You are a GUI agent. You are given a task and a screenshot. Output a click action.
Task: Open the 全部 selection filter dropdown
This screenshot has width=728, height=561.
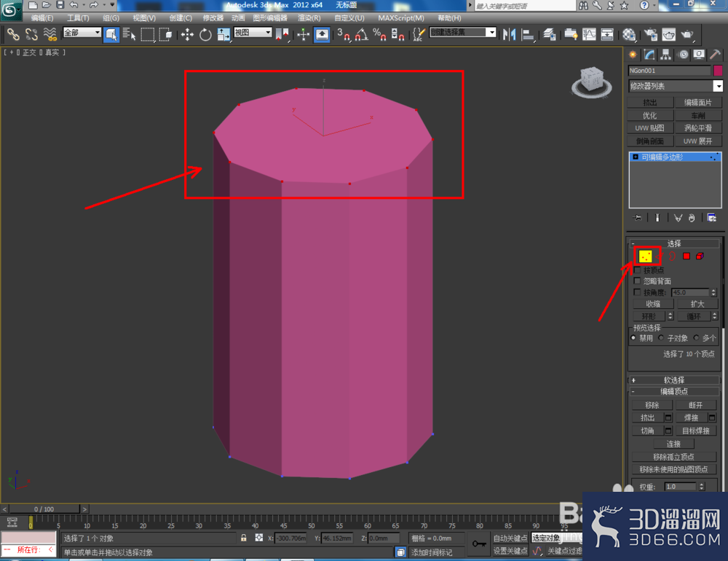pos(82,33)
